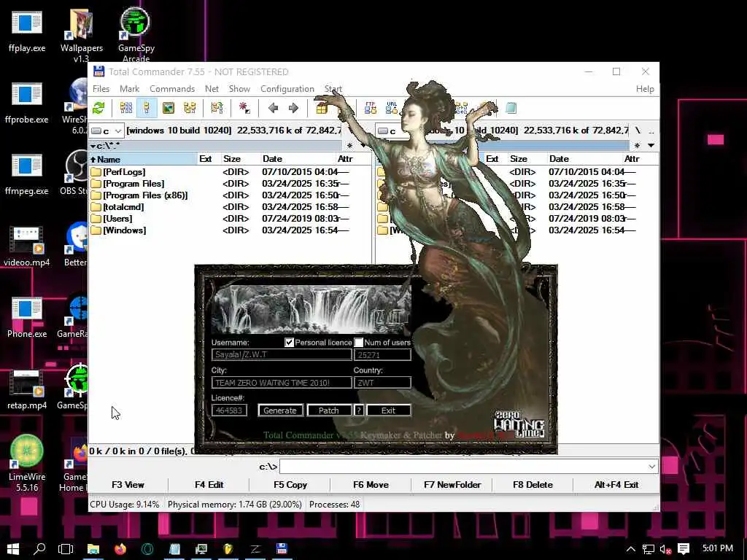Open the Action Center notification icon
Image resolution: width=747 pixels, height=560 pixels.
[683, 549]
